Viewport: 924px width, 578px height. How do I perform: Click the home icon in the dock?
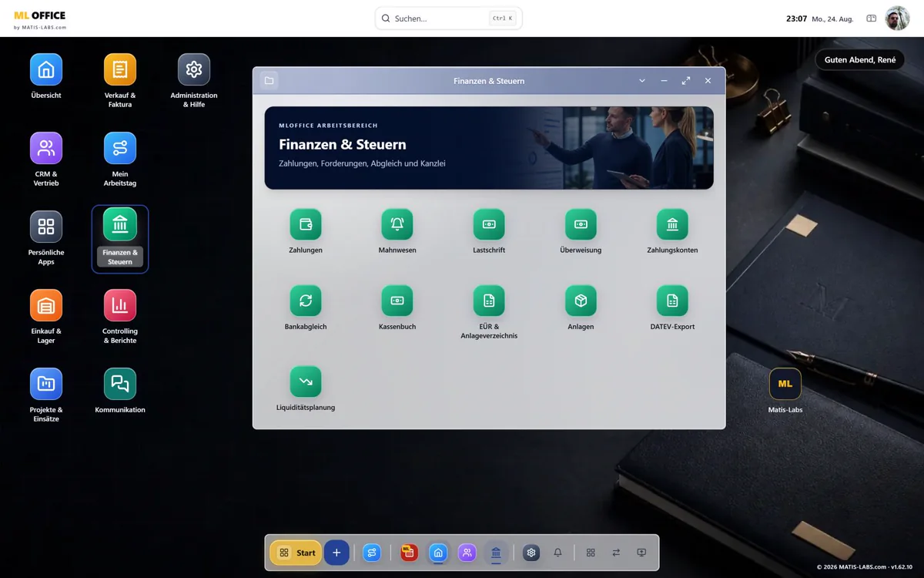pyautogui.click(x=438, y=553)
